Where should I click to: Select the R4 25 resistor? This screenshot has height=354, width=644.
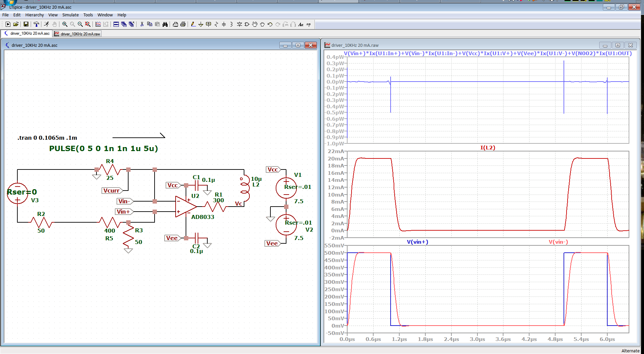point(110,169)
